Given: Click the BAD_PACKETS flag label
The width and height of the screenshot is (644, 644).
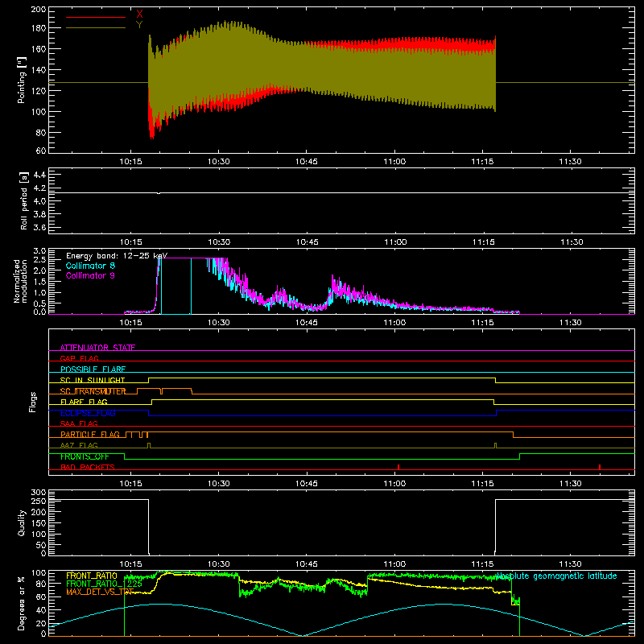Looking at the screenshot, I should pos(88,467).
